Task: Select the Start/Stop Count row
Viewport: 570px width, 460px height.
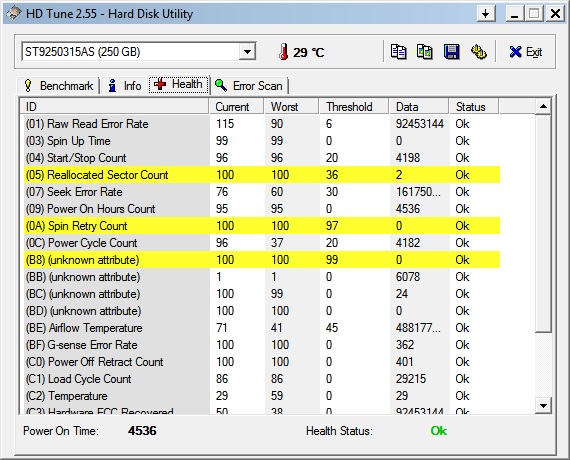Action: [x=262, y=158]
